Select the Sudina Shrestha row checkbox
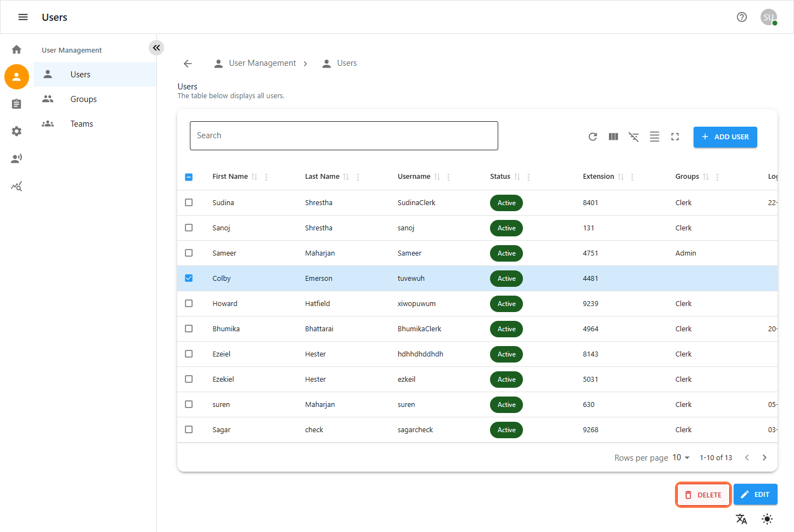The height and width of the screenshot is (532, 794). tap(189, 202)
